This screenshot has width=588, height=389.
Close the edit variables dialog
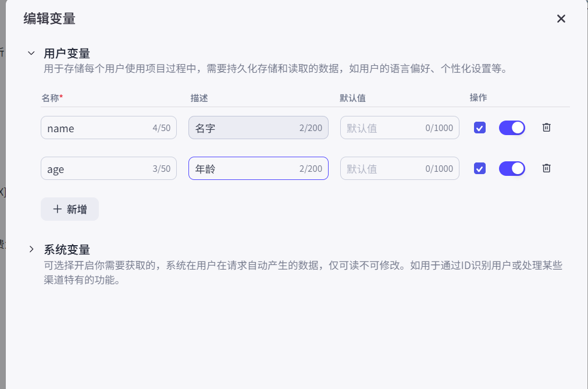(561, 19)
